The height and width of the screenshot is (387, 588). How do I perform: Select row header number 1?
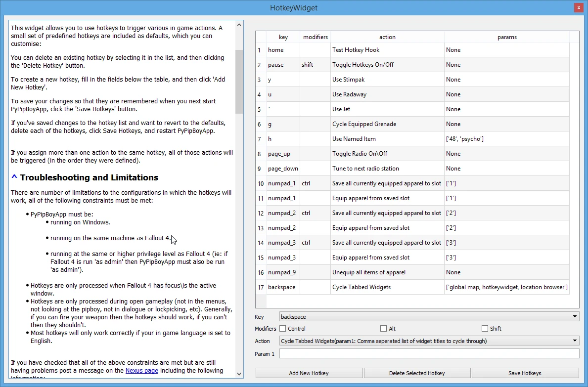261,50
